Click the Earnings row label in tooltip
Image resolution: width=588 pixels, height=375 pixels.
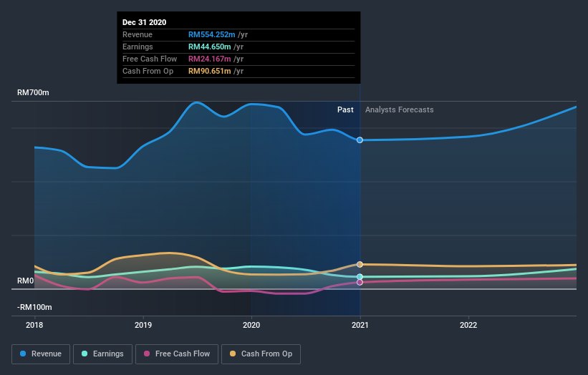coord(138,47)
